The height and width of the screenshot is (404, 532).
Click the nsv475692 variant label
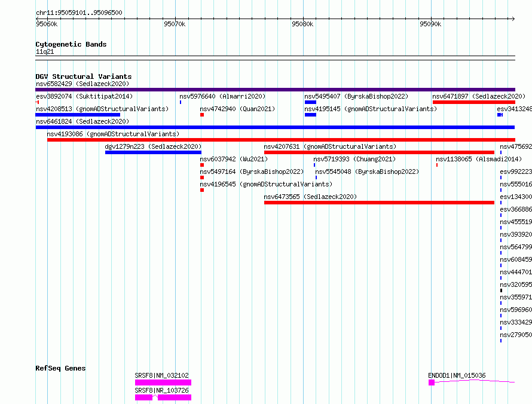coord(516,146)
